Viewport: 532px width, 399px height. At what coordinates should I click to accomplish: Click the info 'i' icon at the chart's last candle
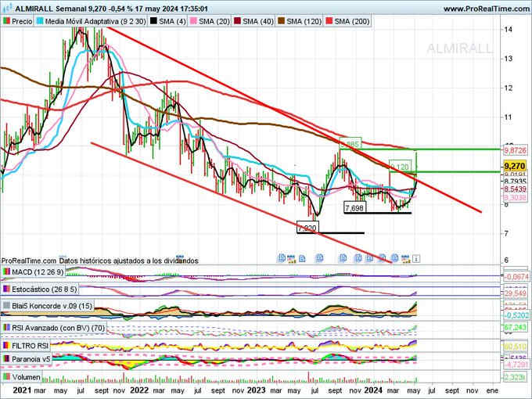tap(416, 259)
